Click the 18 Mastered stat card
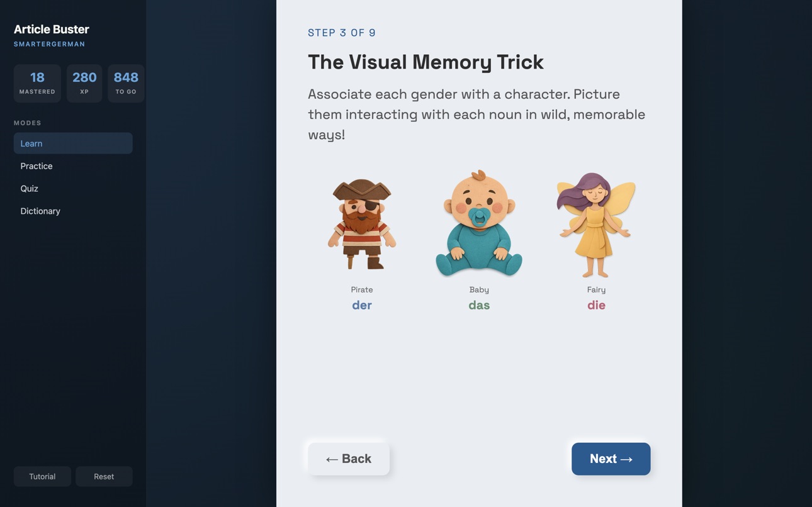The width and height of the screenshot is (812, 507). (x=37, y=83)
